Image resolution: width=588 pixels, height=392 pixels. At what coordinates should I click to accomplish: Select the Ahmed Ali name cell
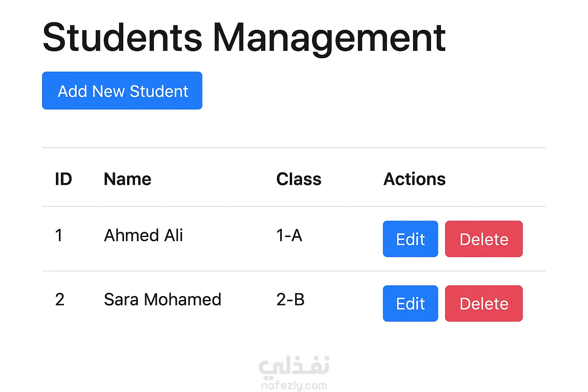(x=144, y=235)
